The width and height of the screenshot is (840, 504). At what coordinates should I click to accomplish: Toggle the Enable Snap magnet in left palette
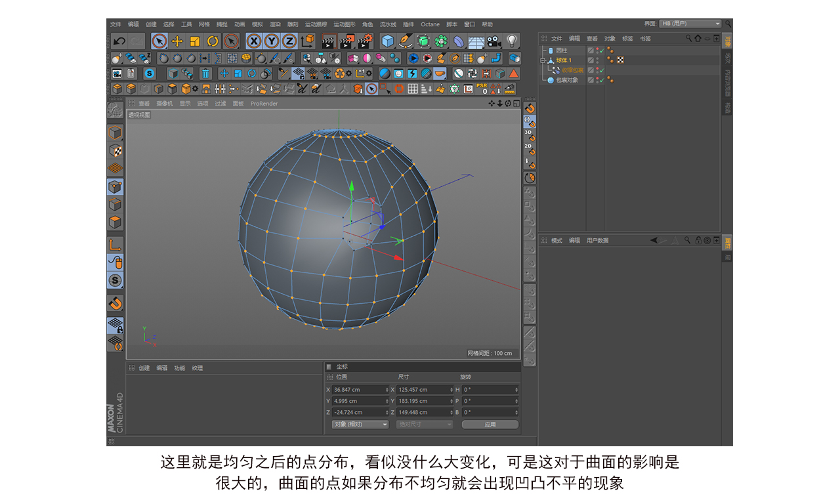pyautogui.click(x=115, y=303)
